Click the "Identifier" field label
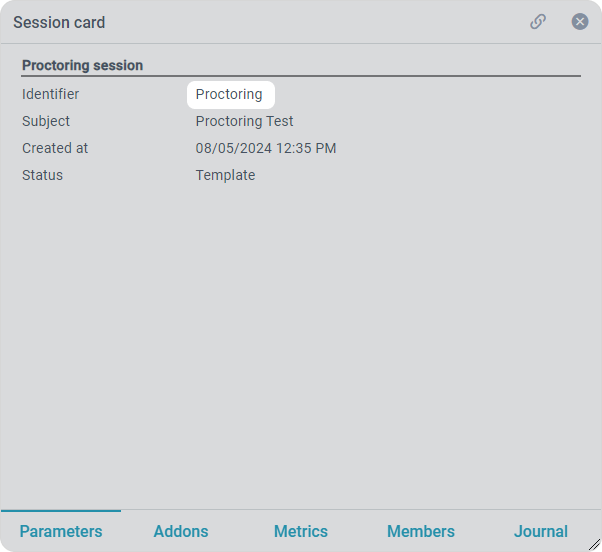The image size is (602, 552). (x=50, y=94)
